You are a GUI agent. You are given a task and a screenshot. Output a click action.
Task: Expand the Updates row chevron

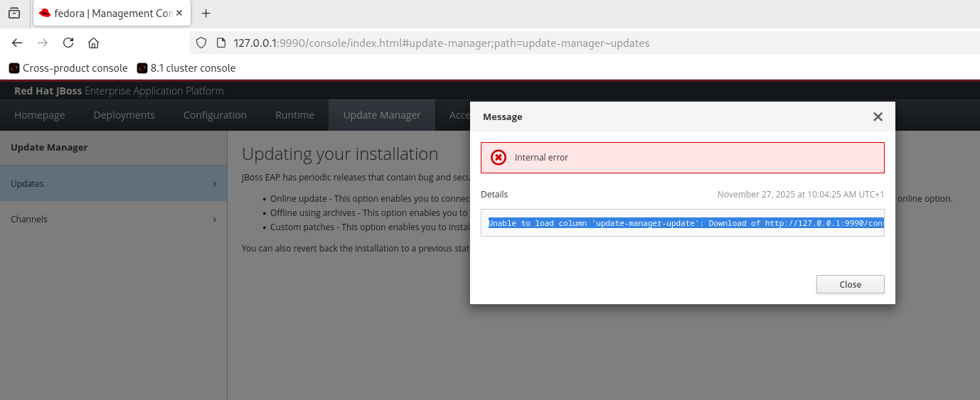pyautogui.click(x=214, y=184)
